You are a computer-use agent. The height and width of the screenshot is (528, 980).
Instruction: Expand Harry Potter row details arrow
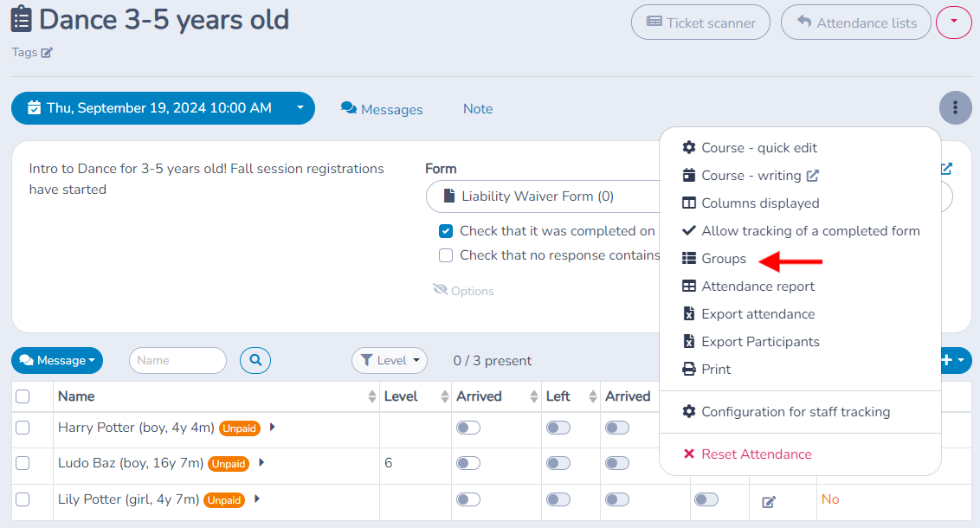(272, 428)
